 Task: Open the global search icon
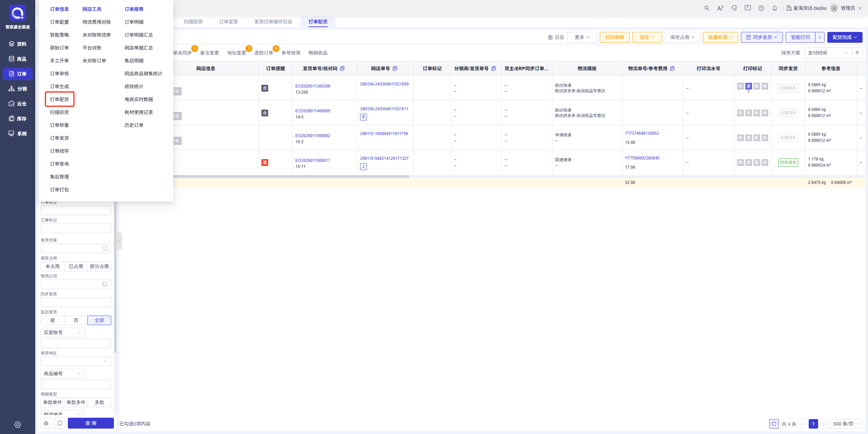coord(707,8)
